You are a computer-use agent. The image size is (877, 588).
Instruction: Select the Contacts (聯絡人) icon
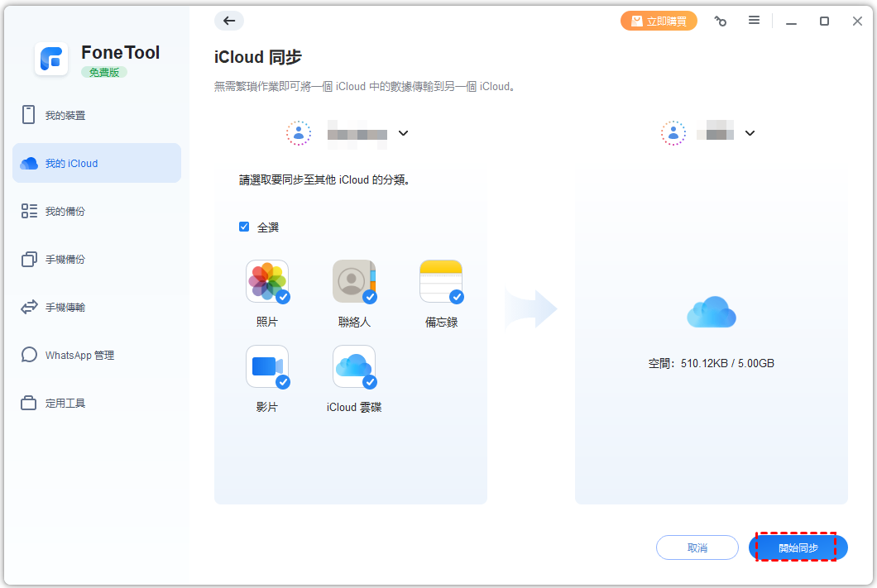[x=353, y=281]
